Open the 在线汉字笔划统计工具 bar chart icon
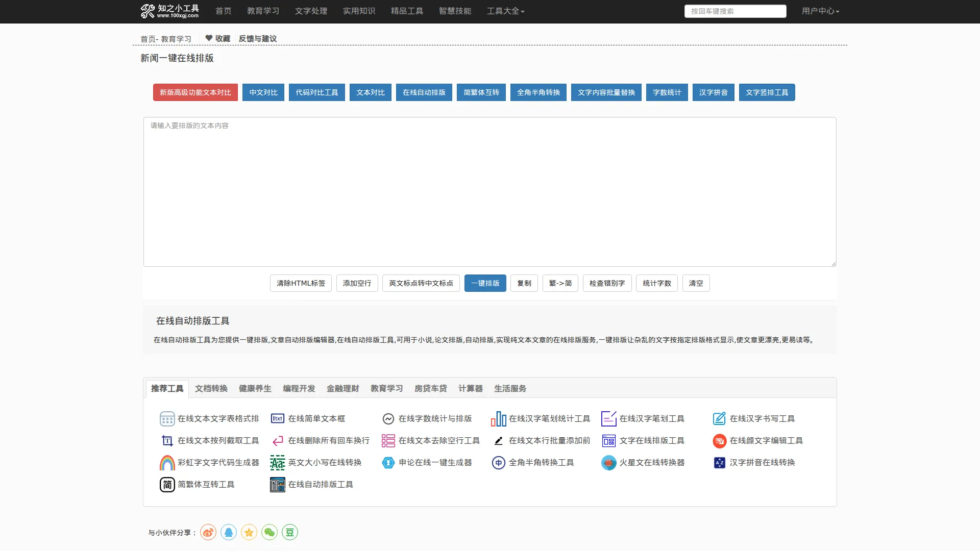The width and height of the screenshot is (980, 551). 498,419
